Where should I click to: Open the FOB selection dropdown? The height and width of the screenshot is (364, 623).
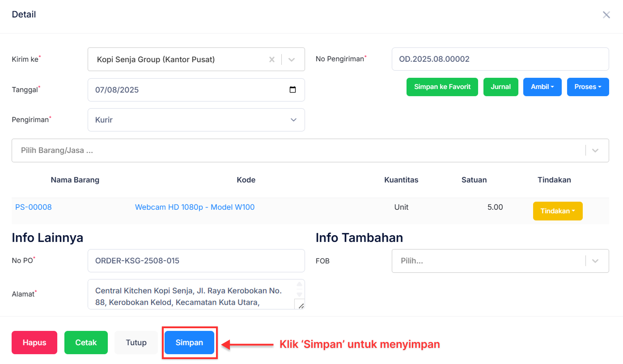coord(595,261)
